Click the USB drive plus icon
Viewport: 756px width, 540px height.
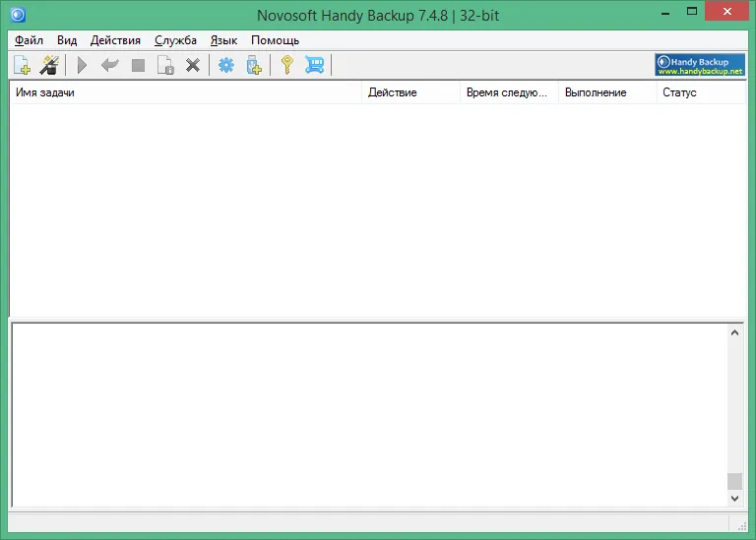pos(254,65)
